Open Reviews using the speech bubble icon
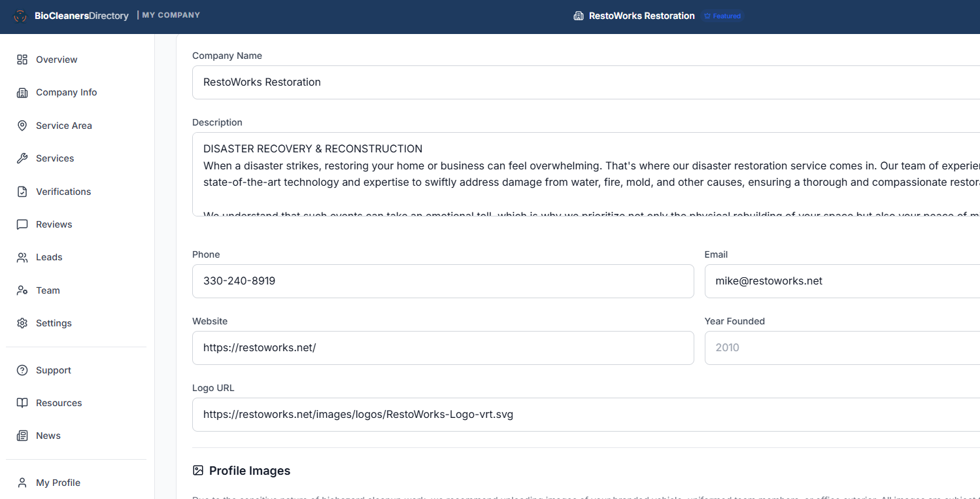The height and width of the screenshot is (499, 980). (x=22, y=224)
